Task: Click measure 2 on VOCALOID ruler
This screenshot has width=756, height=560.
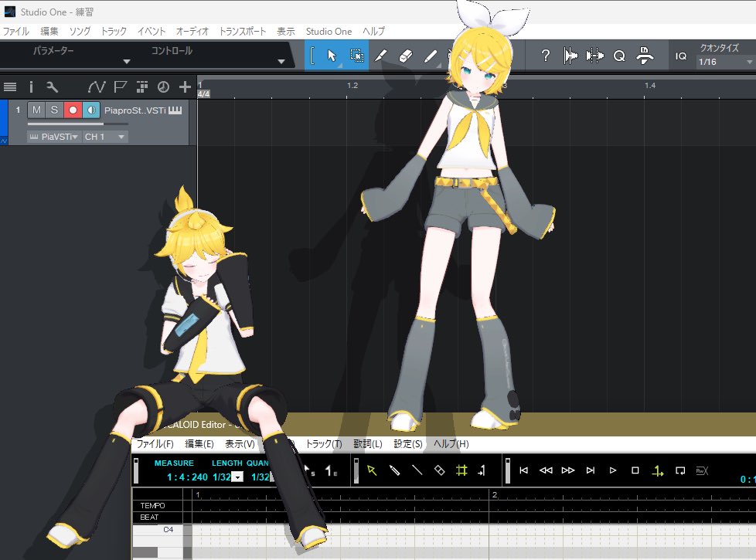Action: pyautogui.click(x=495, y=495)
